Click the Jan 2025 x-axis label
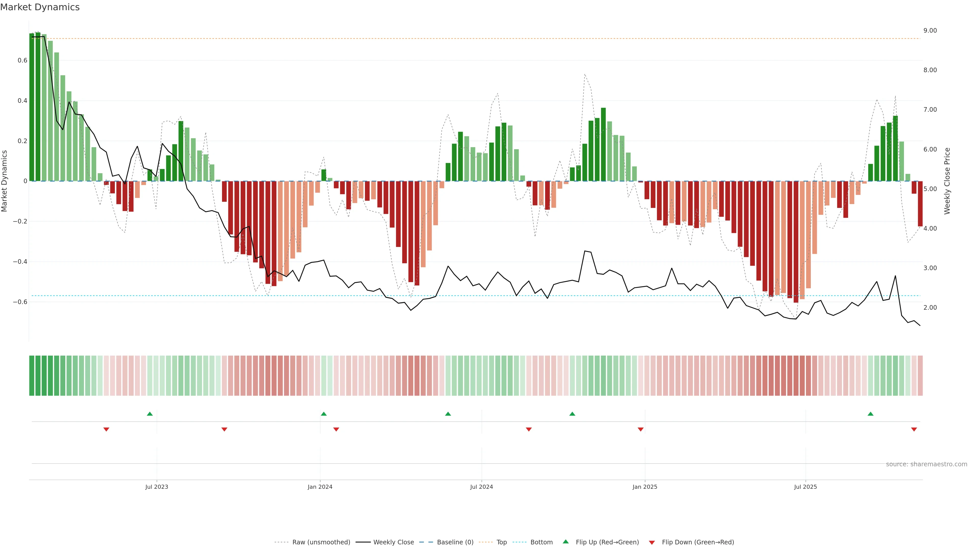The height and width of the screenshot is (551, 980). [x=645, y=487]
